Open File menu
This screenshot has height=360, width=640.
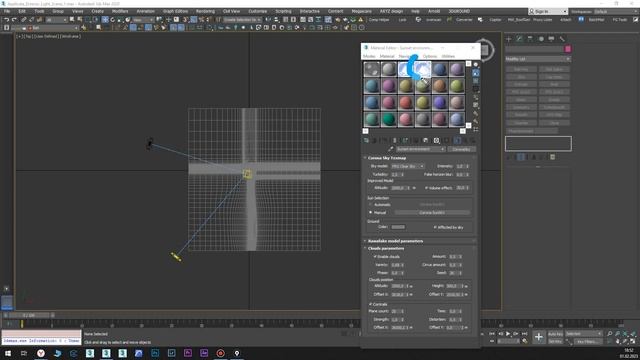coord(7,11)
